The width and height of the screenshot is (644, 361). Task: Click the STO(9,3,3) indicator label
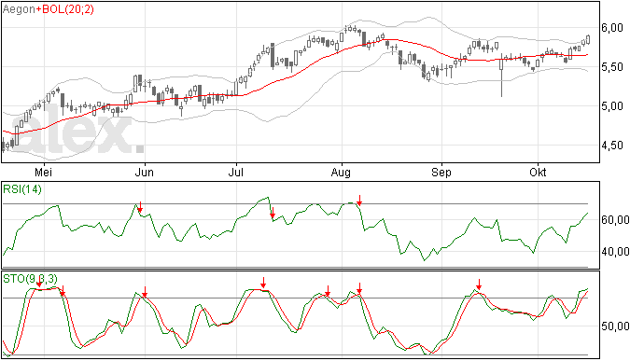click(31, 279)
